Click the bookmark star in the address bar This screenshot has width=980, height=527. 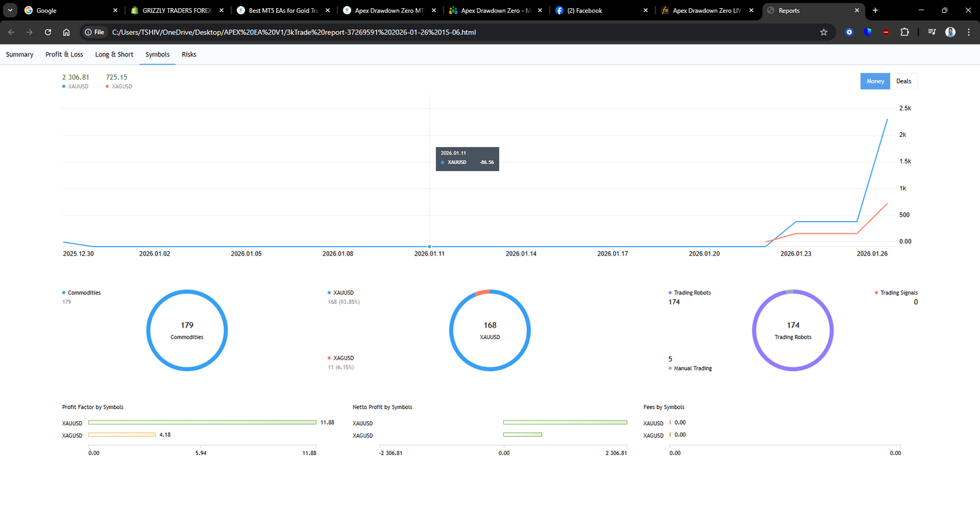pyautogui.click(x=823, y=32)
